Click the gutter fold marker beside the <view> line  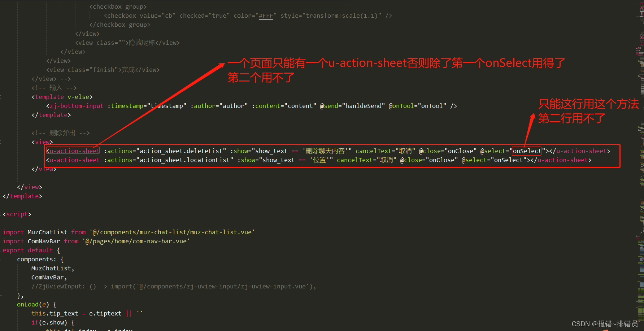pos(1,142)
